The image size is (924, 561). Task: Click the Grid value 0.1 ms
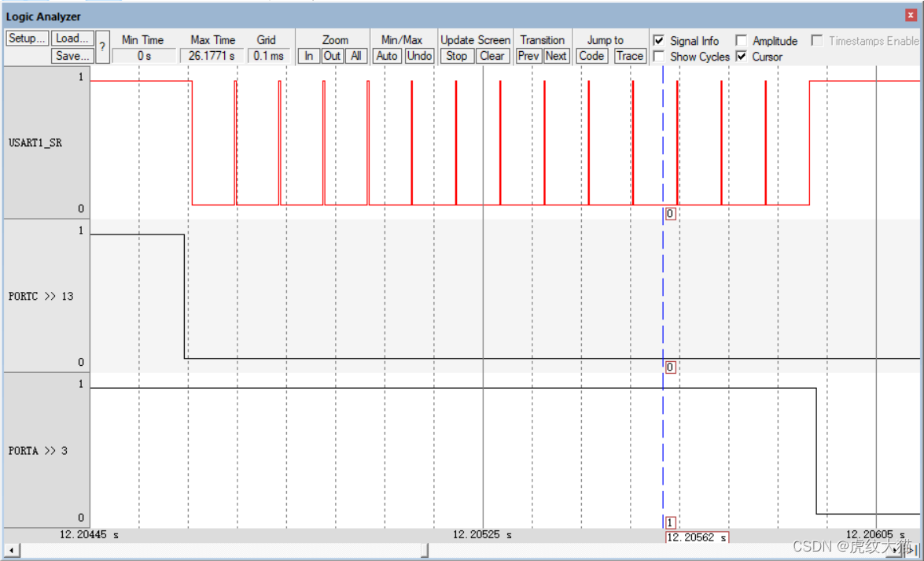point(269,56)
